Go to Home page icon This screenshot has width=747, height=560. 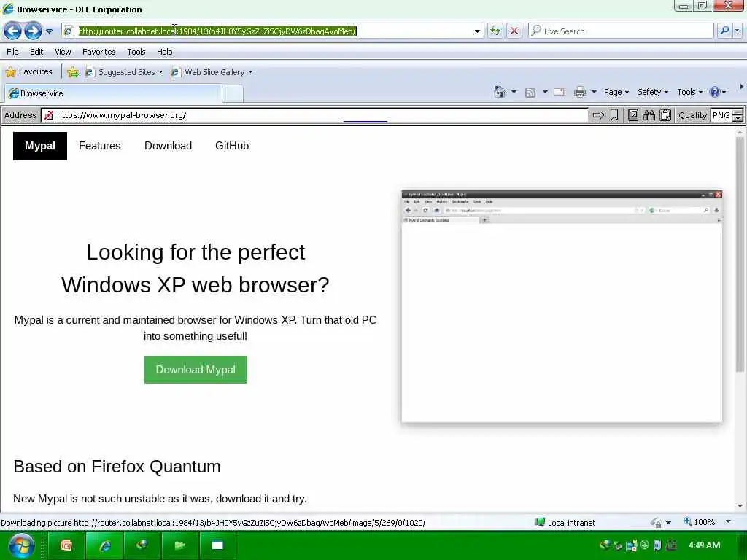pos(499,92)
